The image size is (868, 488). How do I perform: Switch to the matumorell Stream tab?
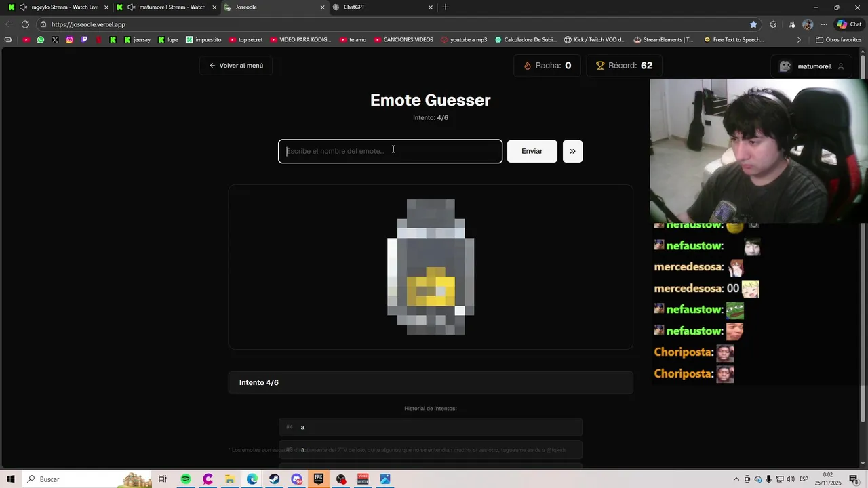[166, 7]
